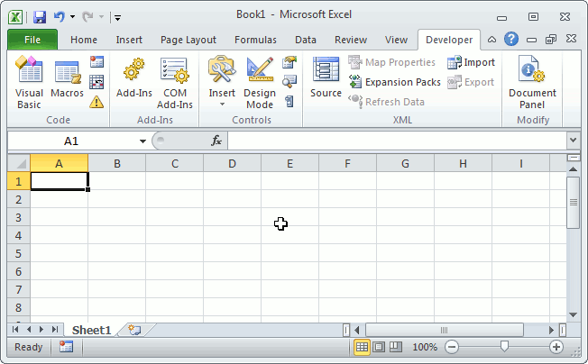The image size is (588, 364).
Task: Go to last sheet navigation arrow
Action: click(x=55, y=330)
